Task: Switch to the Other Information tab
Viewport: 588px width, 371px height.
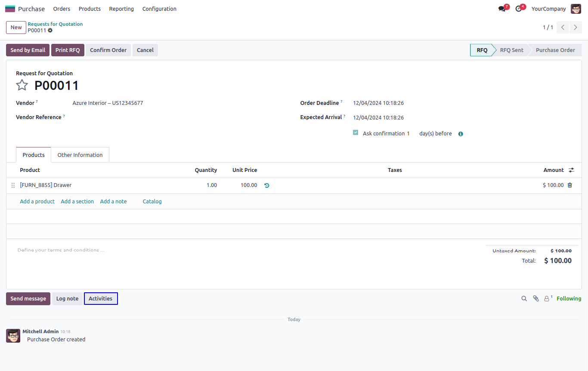Action: 80,155
